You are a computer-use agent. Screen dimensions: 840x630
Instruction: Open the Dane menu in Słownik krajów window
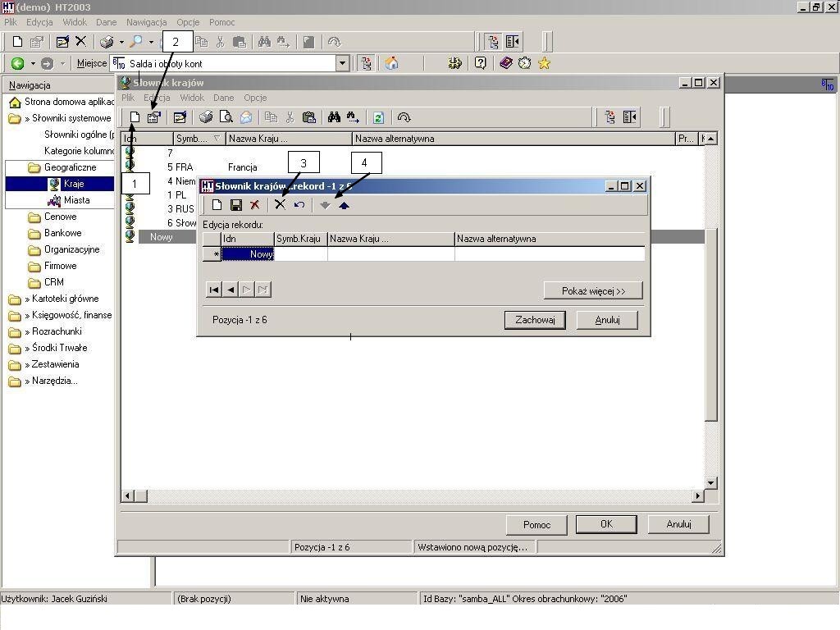(x=223, y=98)
